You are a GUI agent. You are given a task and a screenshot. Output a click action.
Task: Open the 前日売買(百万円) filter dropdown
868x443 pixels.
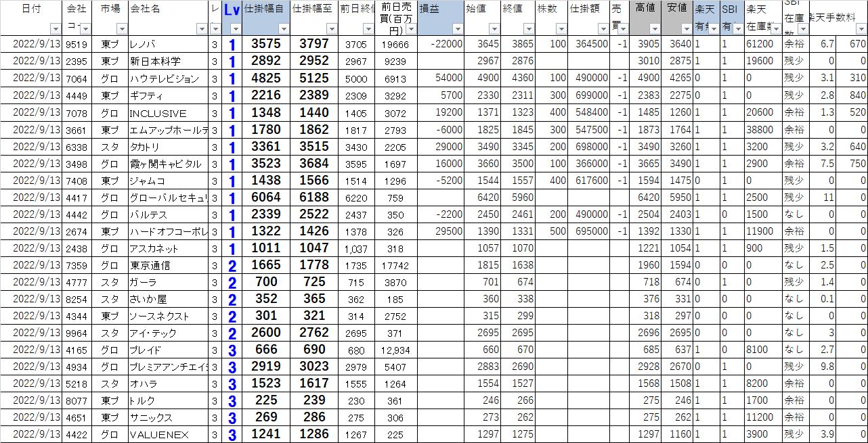(411, 29)
